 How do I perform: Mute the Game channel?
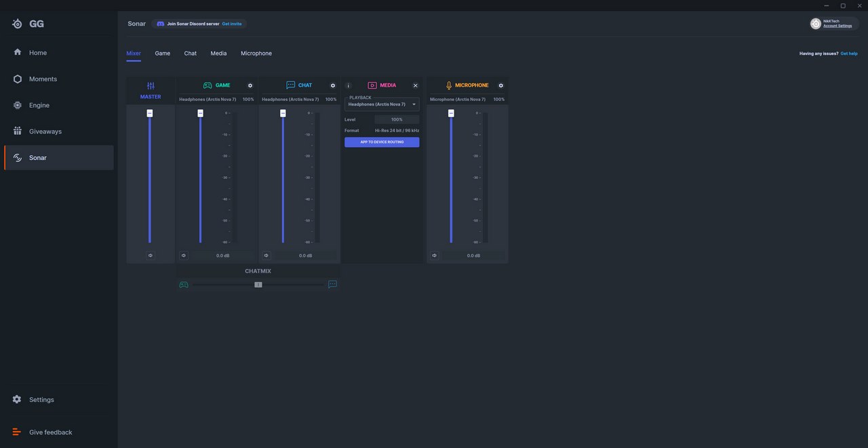click(183, 256)
